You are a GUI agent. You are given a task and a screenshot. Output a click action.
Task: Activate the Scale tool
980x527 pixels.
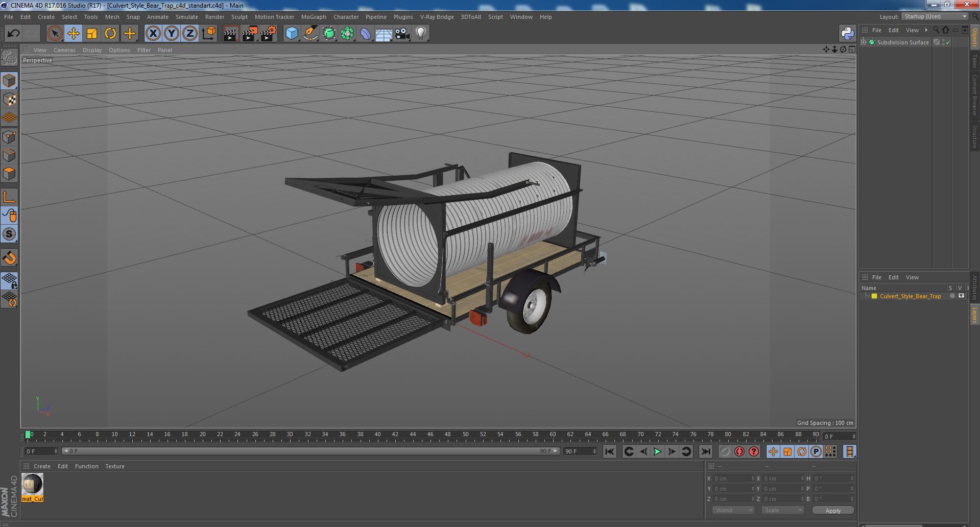point(91,34)
